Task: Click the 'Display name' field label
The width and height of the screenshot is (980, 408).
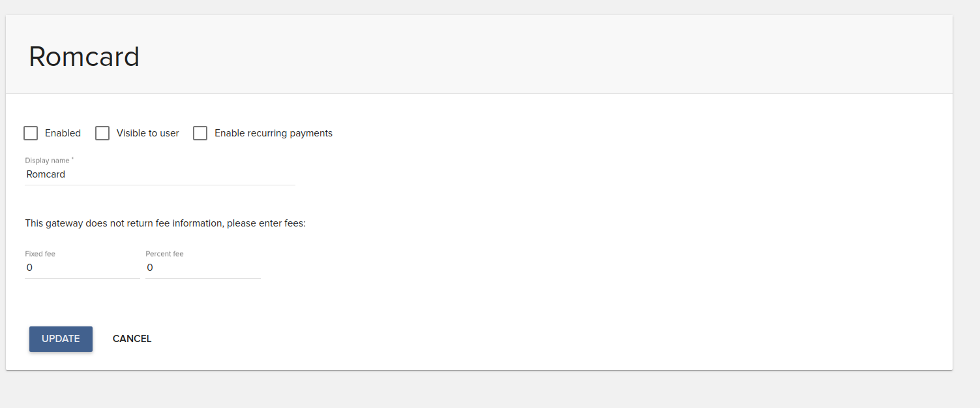Action: tap(49, 160)
